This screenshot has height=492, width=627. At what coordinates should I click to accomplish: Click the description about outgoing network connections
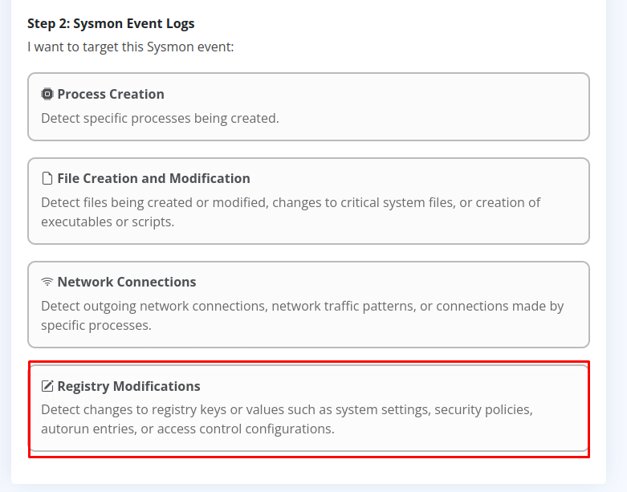[x=302, y=316]
